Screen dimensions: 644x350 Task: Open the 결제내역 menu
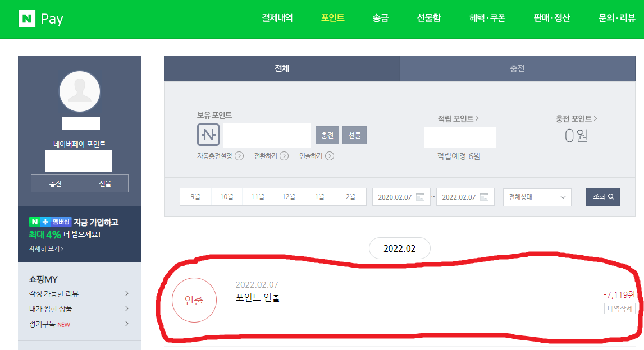point(277,18)
